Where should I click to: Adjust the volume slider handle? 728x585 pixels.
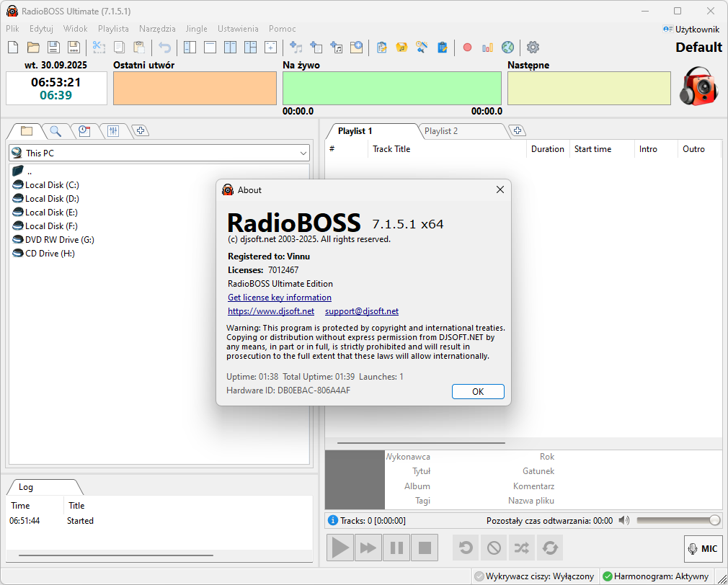pos(715,520)
